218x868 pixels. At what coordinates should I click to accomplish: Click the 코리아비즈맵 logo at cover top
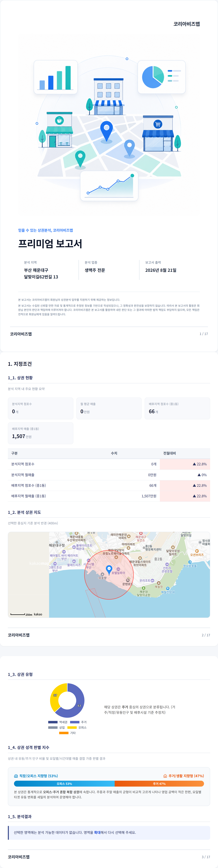click(187, 24)
